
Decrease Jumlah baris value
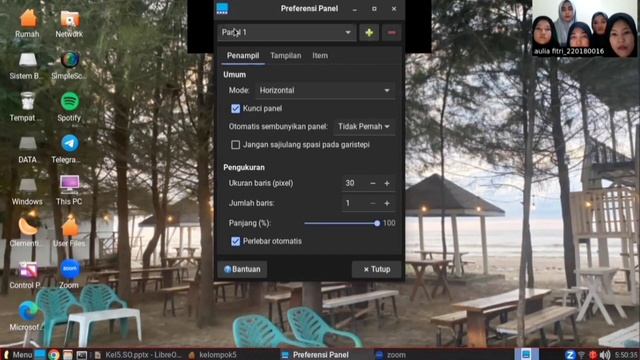click(373, 203)
